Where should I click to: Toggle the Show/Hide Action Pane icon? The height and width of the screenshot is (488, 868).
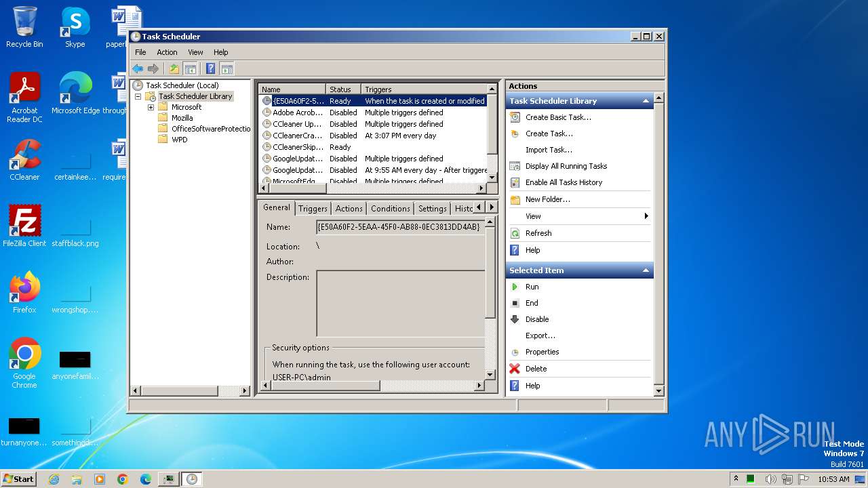227,68
